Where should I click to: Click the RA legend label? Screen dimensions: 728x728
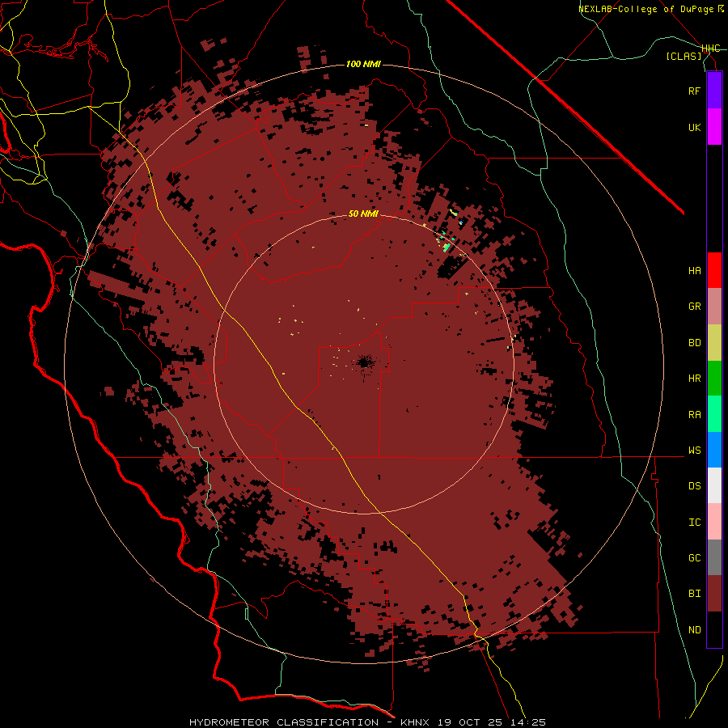694,415
